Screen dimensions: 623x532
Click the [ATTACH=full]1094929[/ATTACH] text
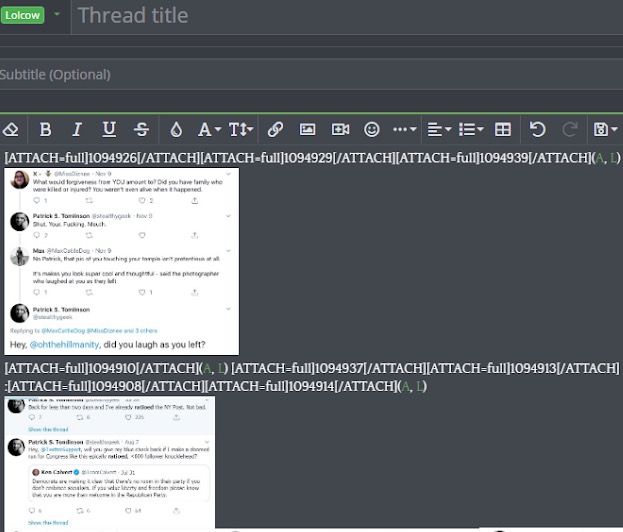pyautogui.click(x=298, y=158)
